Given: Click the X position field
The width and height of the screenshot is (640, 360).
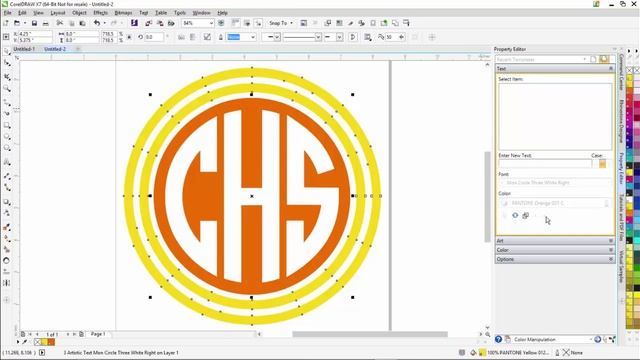Looking at the screenshot, I should pyautogui.click(x=35, y=34).
